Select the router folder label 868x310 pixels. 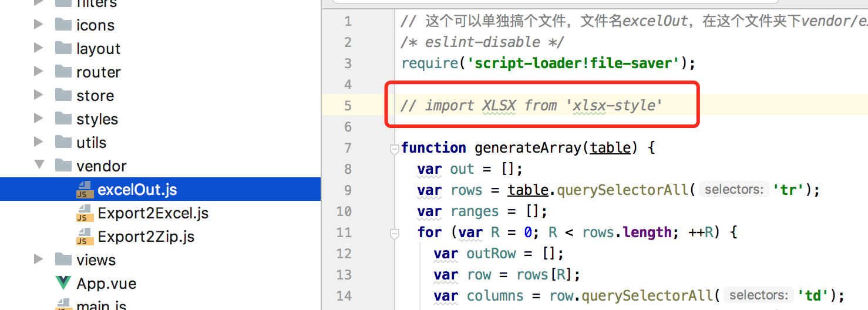coord(98,72)
